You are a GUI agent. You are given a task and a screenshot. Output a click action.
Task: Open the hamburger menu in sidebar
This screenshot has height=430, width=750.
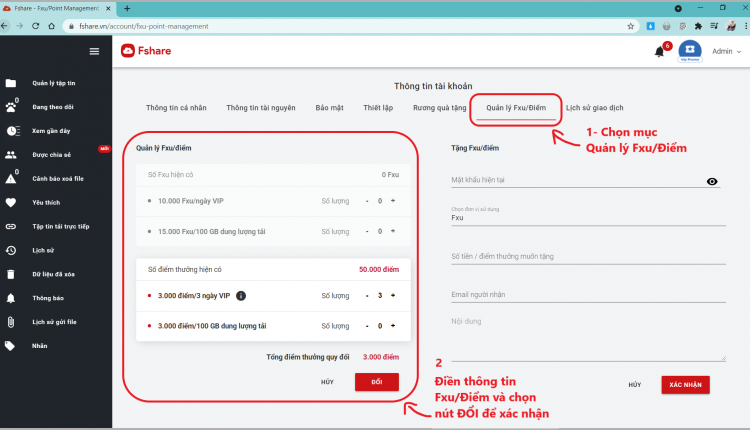pyautogui.click(x=94, y=51)
